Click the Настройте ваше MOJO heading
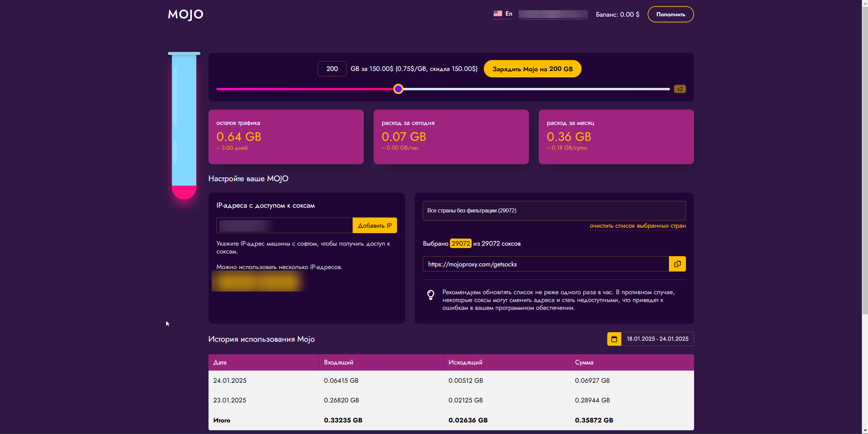 click(x=248, y=178)
